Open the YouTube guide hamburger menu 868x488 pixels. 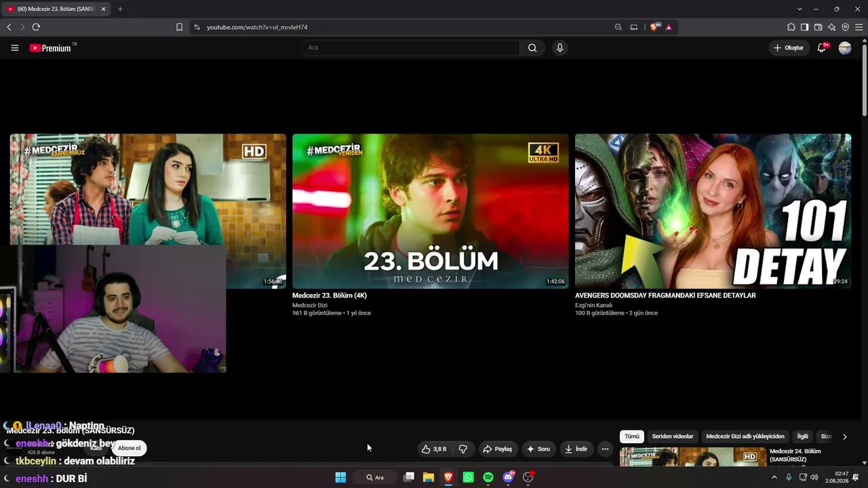15,48
